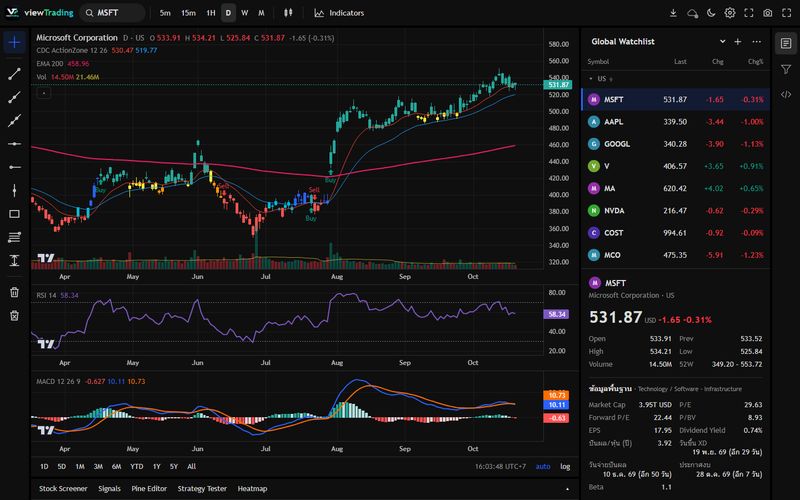Select the rectangle drawing tool

[x=14, y=214]
